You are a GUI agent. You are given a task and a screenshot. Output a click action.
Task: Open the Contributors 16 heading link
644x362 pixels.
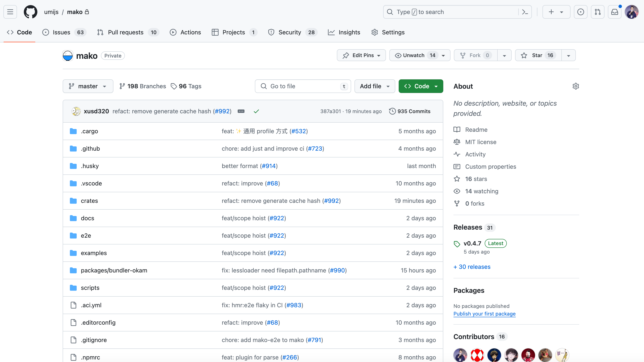(480, 337)
